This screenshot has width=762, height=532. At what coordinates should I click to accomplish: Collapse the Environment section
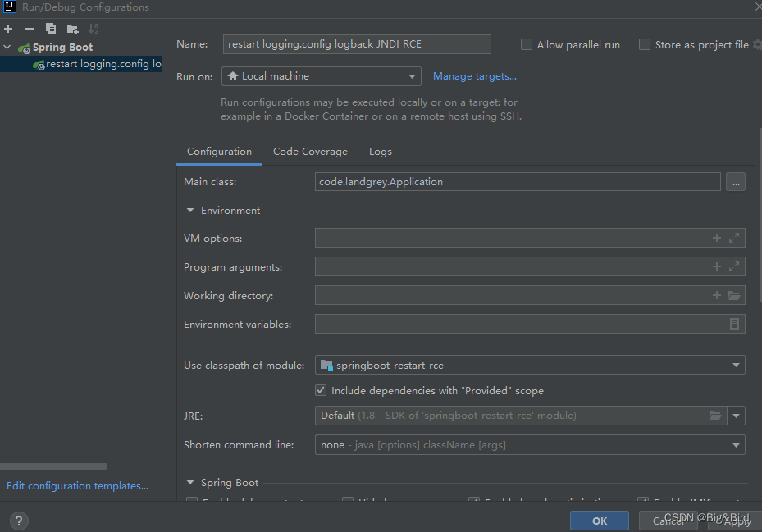[190, 210]
